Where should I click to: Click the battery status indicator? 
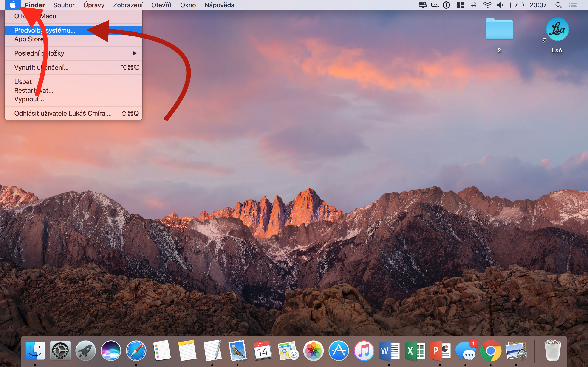pyautogui.click(x=517, y=5)
